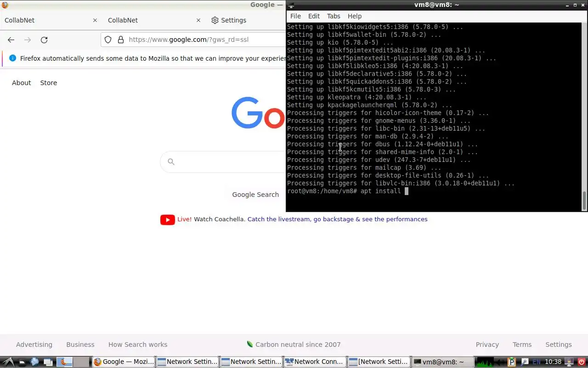Open the Business footer link

coord(80,345)
